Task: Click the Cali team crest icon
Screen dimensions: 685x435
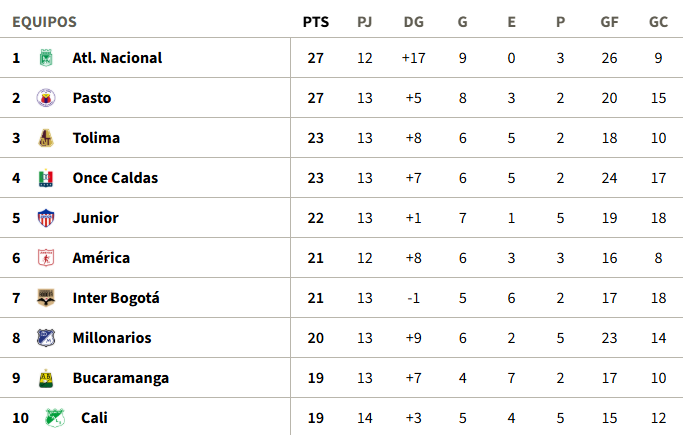Action: [53, 418]
